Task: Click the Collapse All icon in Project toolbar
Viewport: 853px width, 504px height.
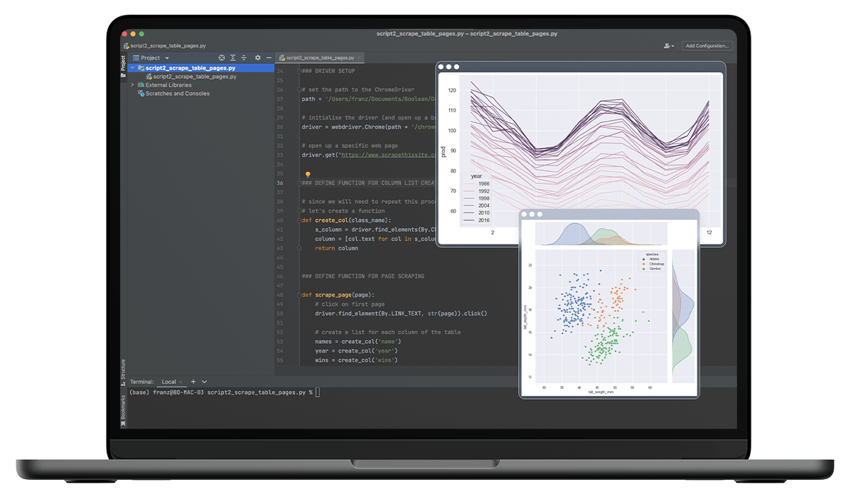Action: [x=244, y=58]
